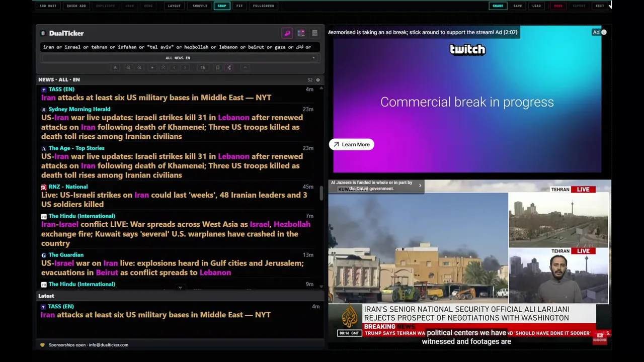Viewport: 644px width, 362px height.
Task: Click the next arrow icon in ticker toolbar
Action: pyautogui.click(x=185, y=67)
